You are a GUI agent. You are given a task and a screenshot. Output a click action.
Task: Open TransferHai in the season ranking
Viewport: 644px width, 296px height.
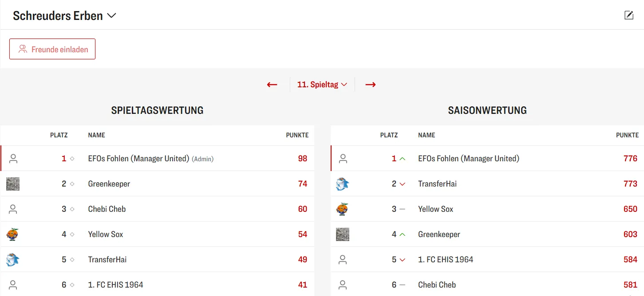point(437,184)
